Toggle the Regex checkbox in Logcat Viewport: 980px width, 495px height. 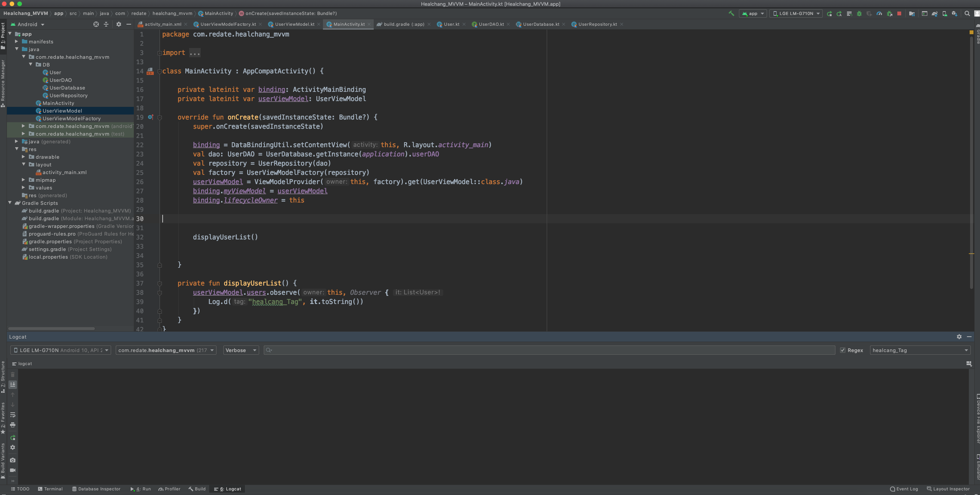[843, 350]
